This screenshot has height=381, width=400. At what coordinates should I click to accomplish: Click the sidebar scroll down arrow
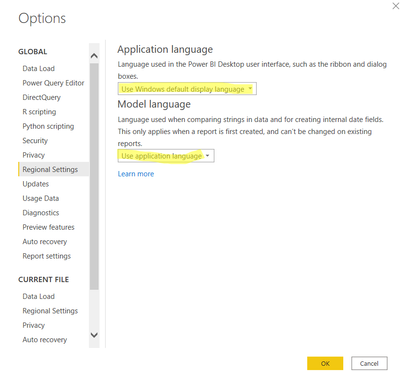94,335
